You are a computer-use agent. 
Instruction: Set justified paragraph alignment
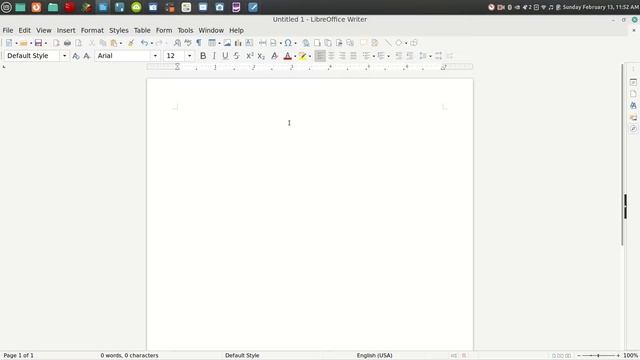point(353,56)
